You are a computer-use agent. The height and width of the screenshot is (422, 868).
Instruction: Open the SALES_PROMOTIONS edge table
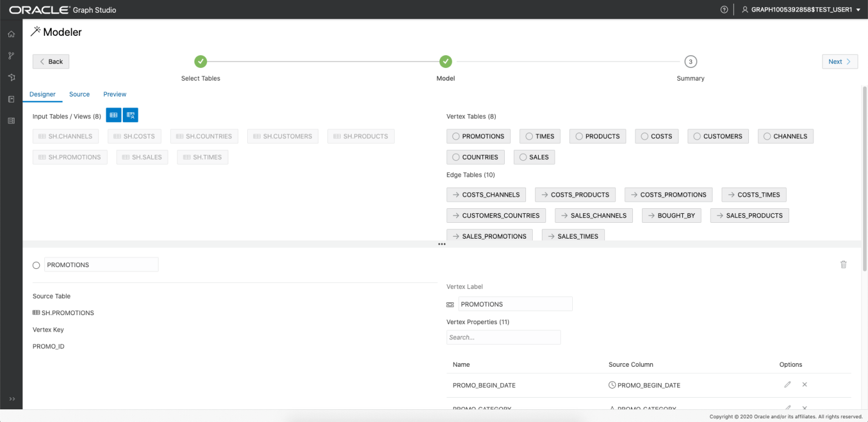(x=490, y=235)
